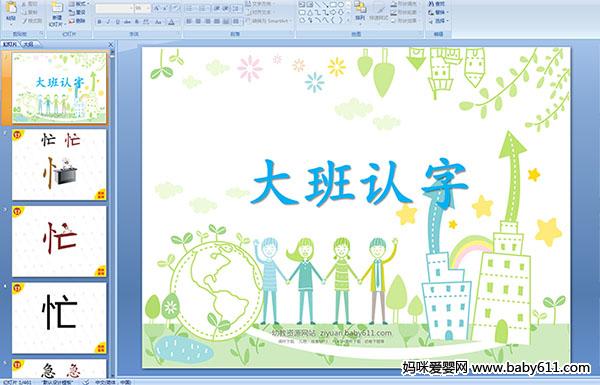The height and width of the screenshot is (385, 600).
Task: Click the increase font size icon
Action: (x=157, y=8)
